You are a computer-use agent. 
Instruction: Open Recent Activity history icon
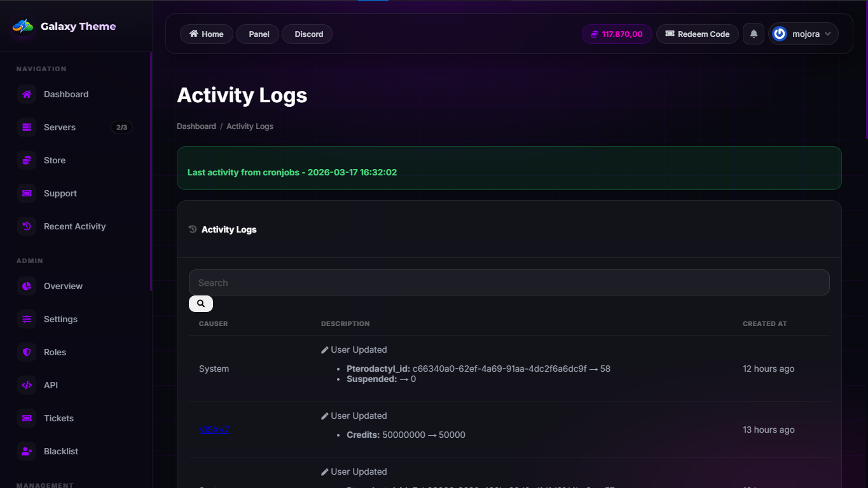click(27, 226)
